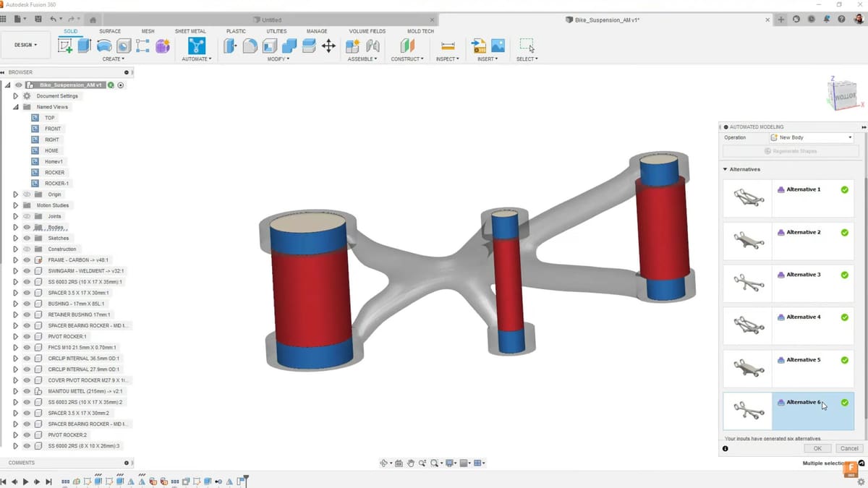868x488 pixels.
Task: Expand the Sketches folder in the browser
Action: click(x=15, y=238)
